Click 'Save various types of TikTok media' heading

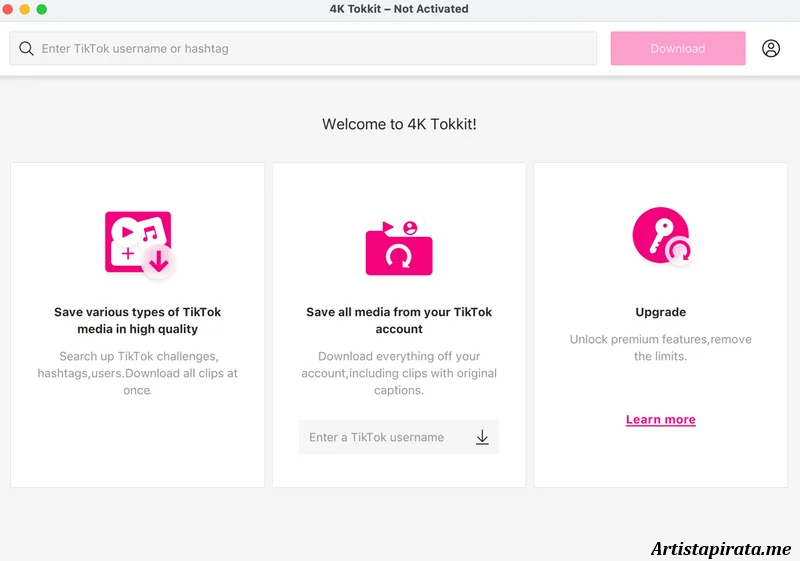(x=137, y=320)
